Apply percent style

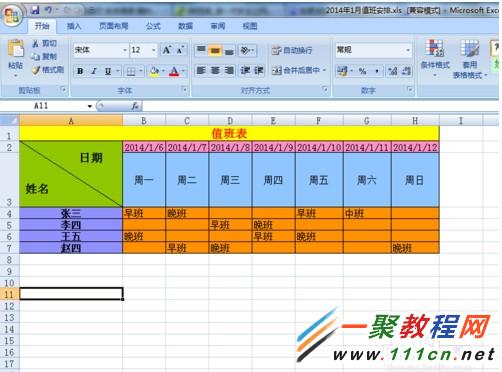[362, 71]
